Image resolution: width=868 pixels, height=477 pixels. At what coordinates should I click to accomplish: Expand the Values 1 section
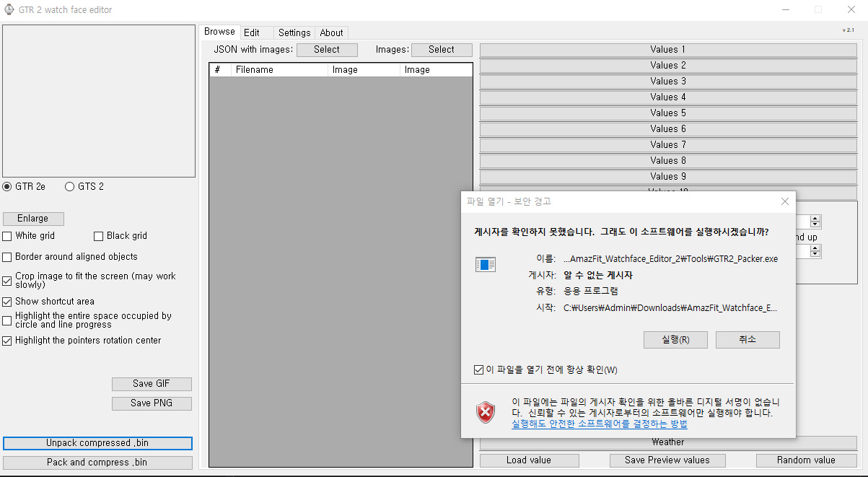pyautogui.click(x=668, y=50)
